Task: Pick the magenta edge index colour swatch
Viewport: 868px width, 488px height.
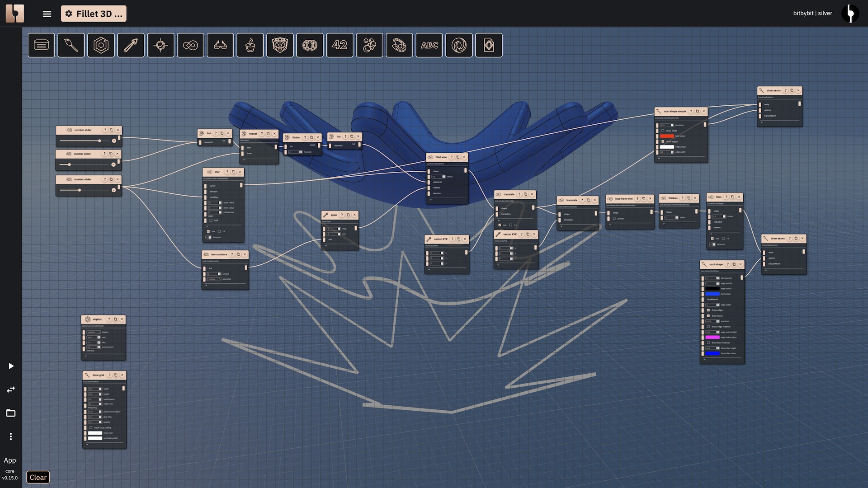Action: (x=712, y=337)
